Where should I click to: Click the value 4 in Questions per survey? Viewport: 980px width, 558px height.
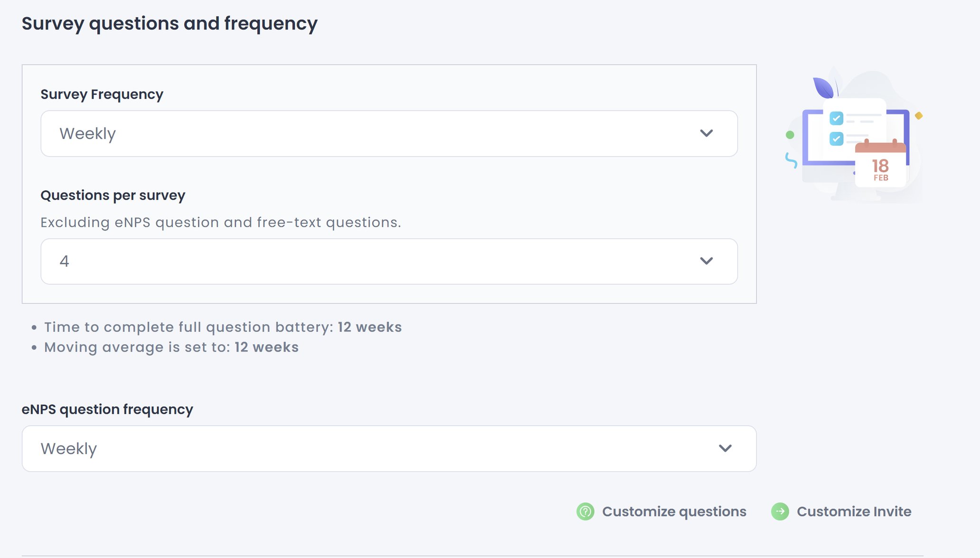(65, 261)
